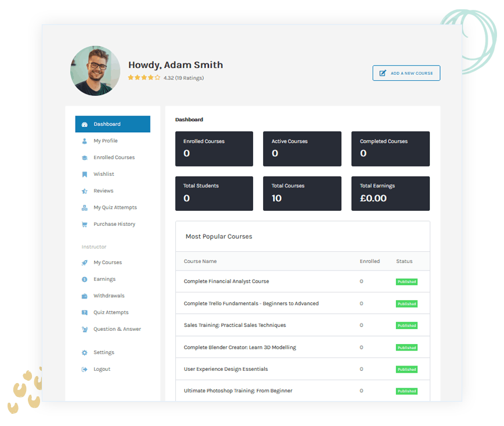Click the My Courses rocket icon
Viewport: 504px width, 426px height.
(84, 263)
